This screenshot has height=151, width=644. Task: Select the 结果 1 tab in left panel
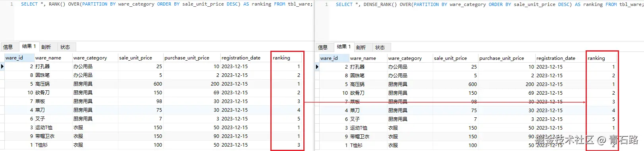pos(29,46)
